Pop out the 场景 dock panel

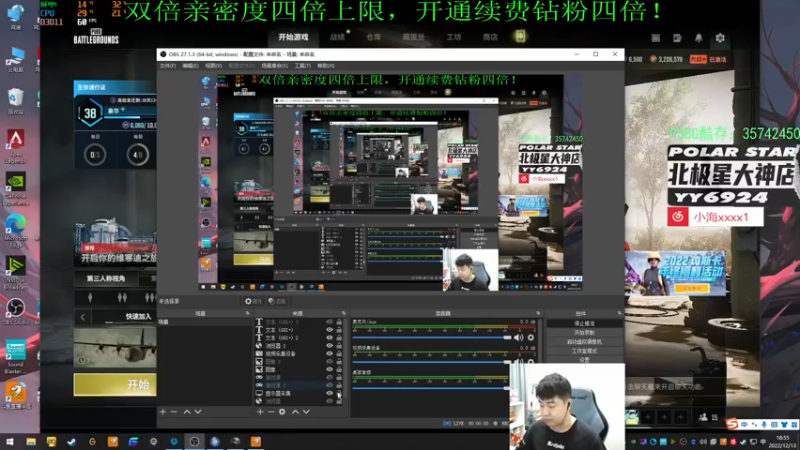(x=247, y=313)
